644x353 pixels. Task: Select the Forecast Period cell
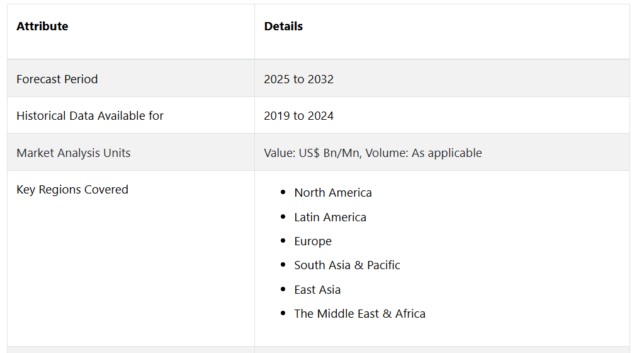(x=57, y=79)
